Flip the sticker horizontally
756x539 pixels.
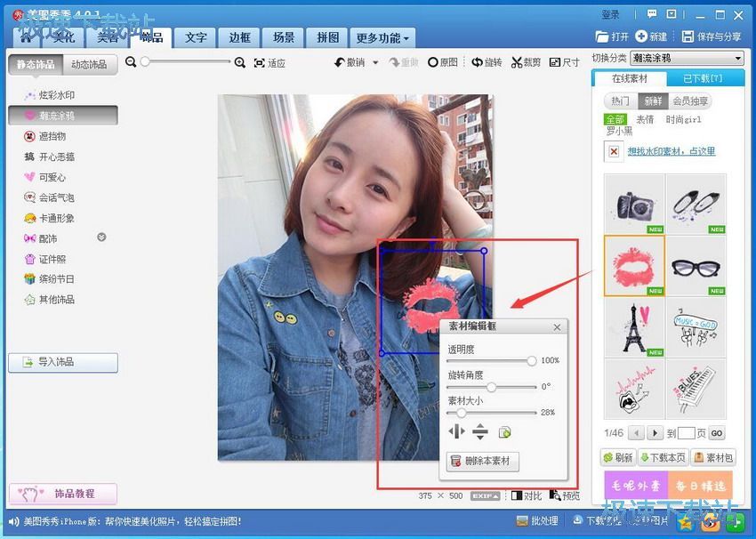point(456,431)
